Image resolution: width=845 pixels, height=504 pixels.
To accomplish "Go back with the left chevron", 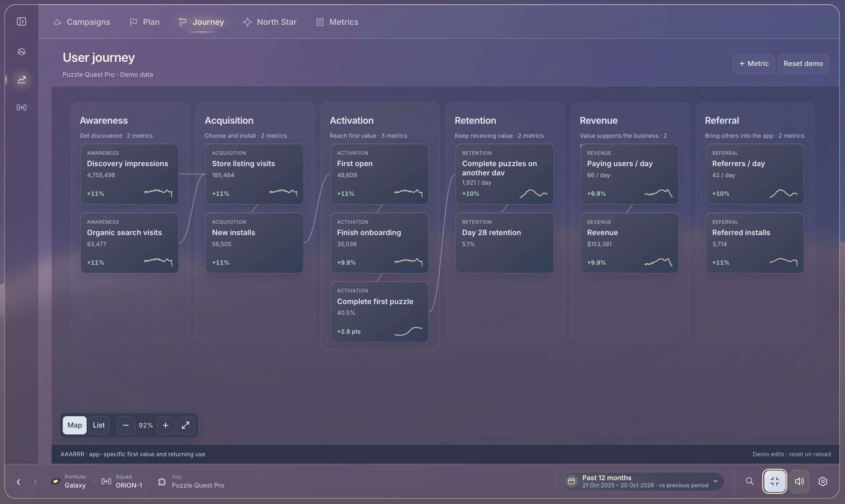I will click(18, 482).
